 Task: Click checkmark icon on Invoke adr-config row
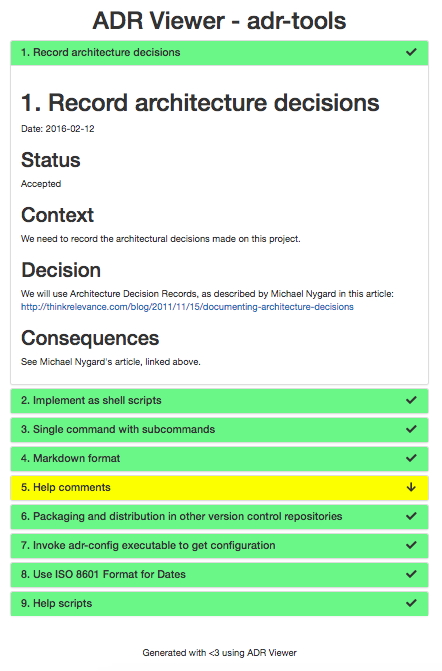pos(411,545)
